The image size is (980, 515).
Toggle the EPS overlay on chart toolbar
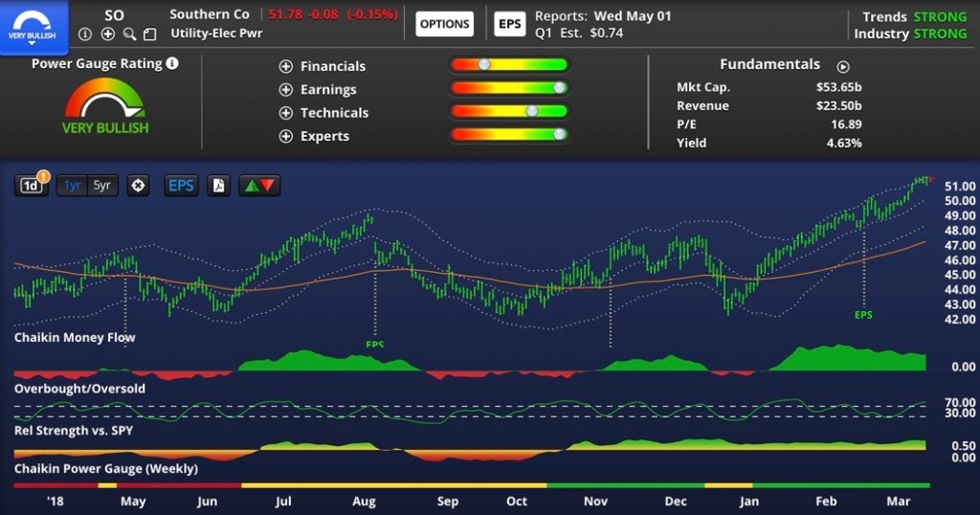[x=181, y=186]
